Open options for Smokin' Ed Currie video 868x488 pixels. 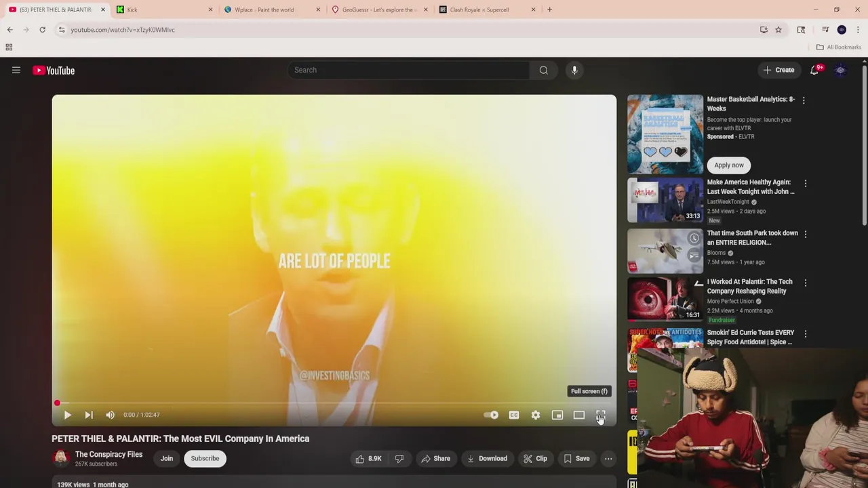[x=805, y=334]
